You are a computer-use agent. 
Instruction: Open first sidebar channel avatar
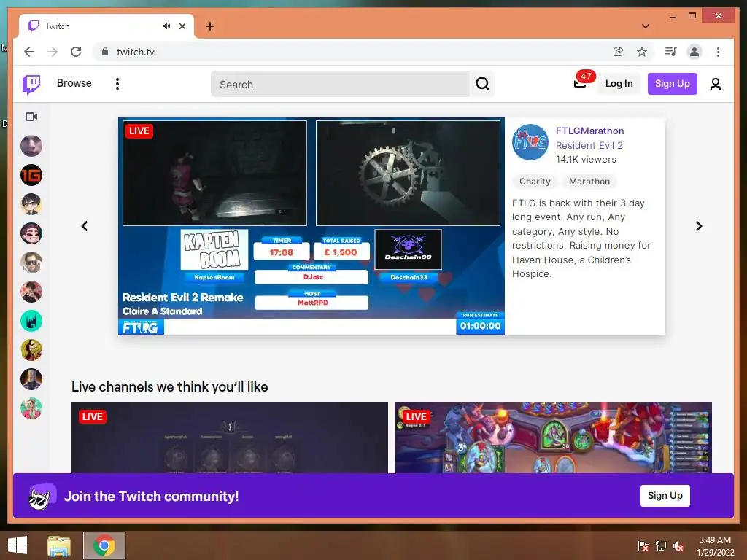pyautogui.click(x=31, y=146)
